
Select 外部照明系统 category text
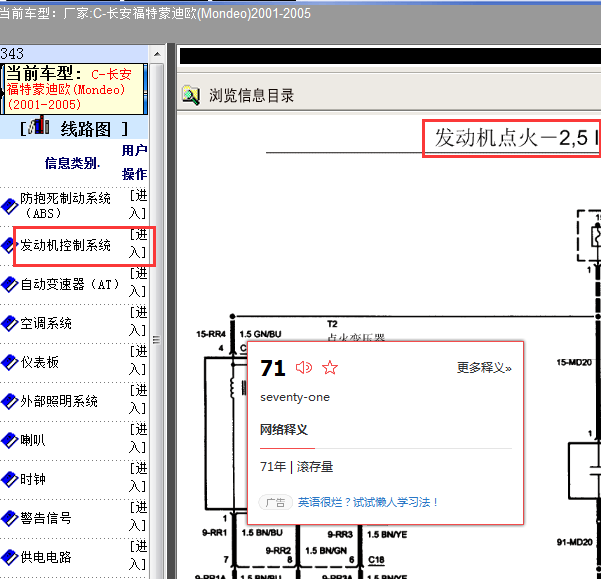(59, 401)
